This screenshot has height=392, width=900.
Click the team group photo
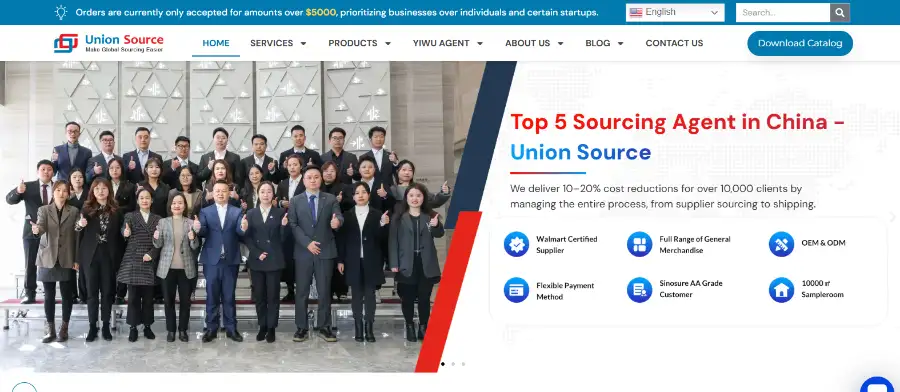(241, 216)
